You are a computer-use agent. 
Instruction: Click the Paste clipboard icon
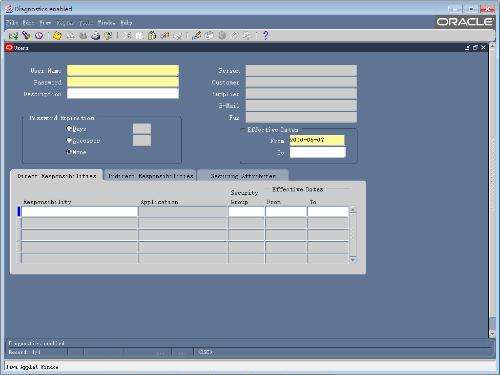click(152, 35)
